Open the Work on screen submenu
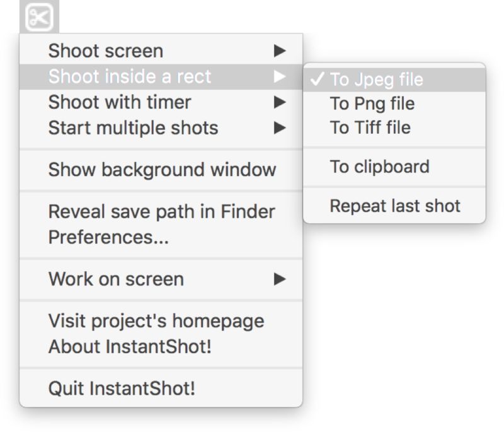 pyautogui.click(x=116, y=279)
